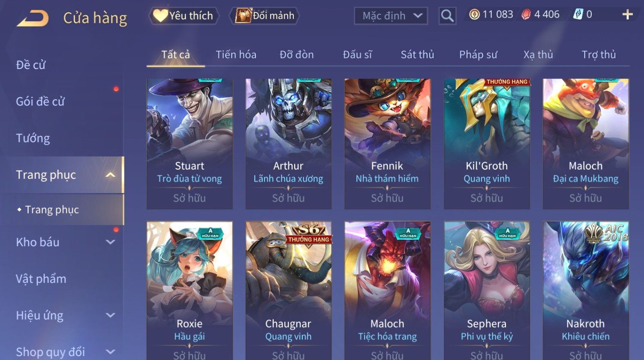Screen dimensions: 644x360
Task: Click the red gem currency icon
Action: 526,15
